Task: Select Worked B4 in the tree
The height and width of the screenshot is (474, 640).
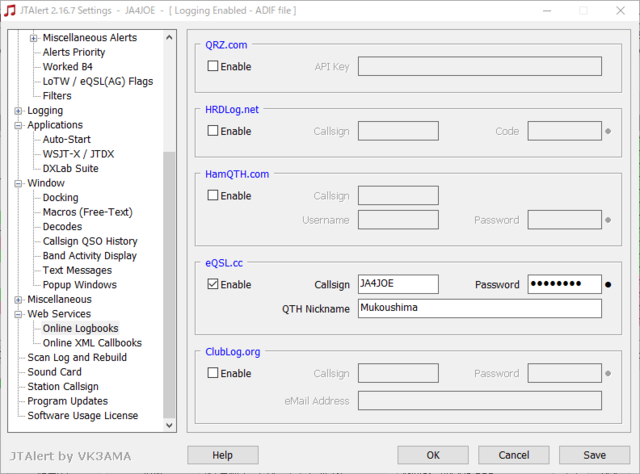Action: point(68,67)
